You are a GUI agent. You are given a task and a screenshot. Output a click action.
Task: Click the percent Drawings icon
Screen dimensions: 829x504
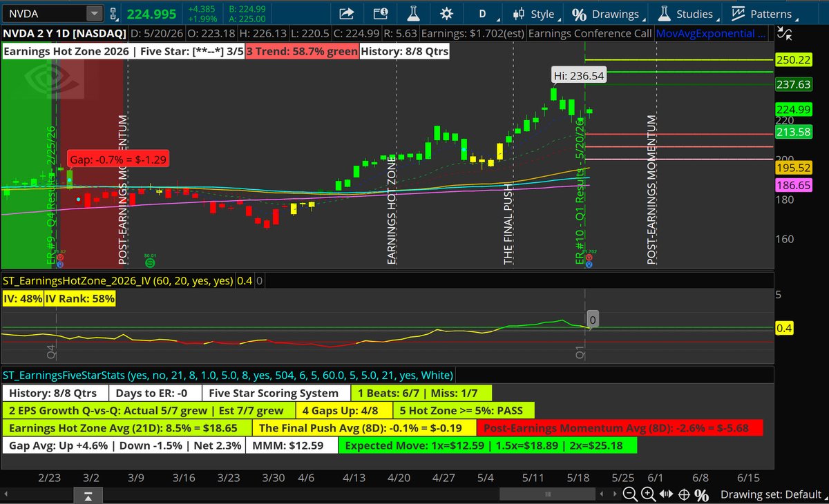[x=579, y=14]
